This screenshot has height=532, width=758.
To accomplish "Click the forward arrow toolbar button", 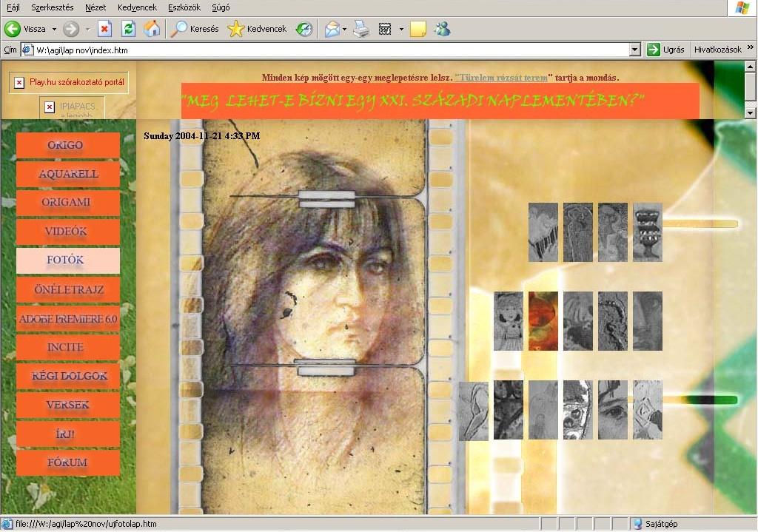I will tap(71, 29).
